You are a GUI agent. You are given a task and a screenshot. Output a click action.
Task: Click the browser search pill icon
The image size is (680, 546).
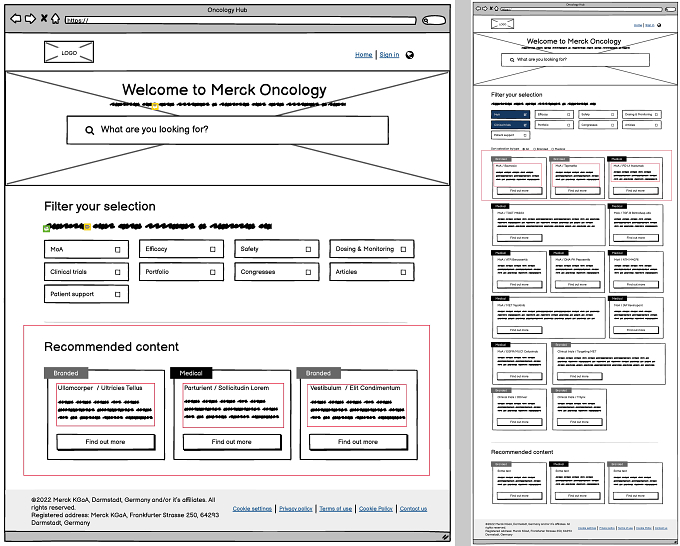pyautogui.click(x=434, y=20)
